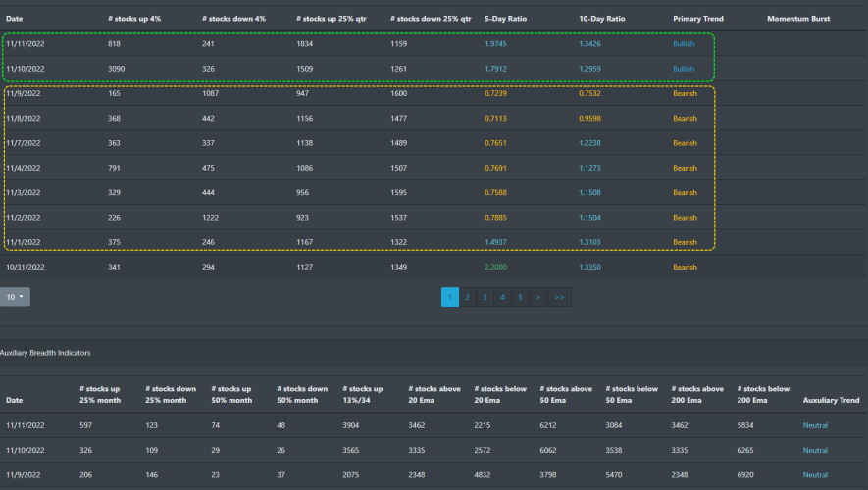Click the '10-Day Ratio' column header
Screen dimensions: 868x490
tap(602, 19)
